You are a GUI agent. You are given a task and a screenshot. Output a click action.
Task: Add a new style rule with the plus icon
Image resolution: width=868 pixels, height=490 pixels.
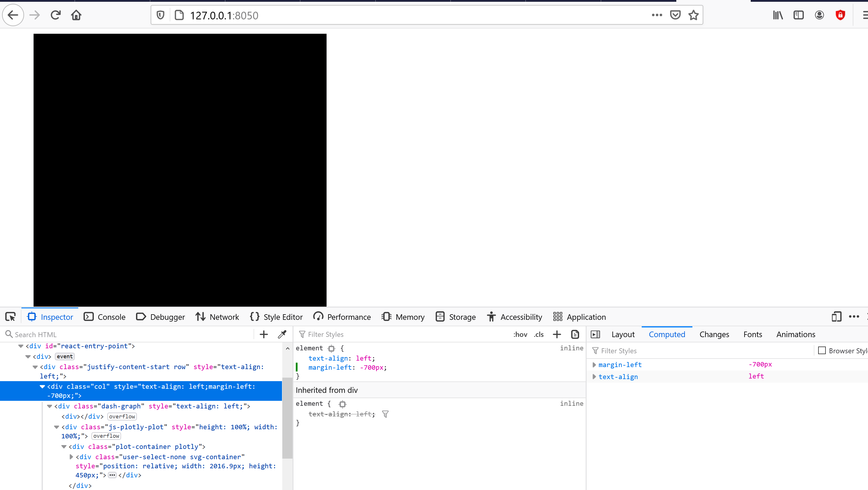click(557, 334)
